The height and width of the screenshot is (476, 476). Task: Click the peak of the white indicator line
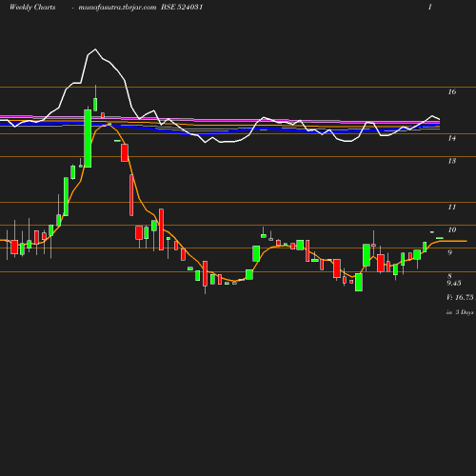[x=95, y=50]
